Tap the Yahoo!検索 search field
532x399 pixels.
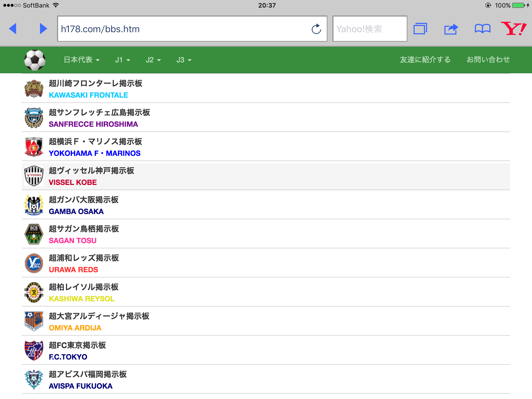(x=369, y=29)
